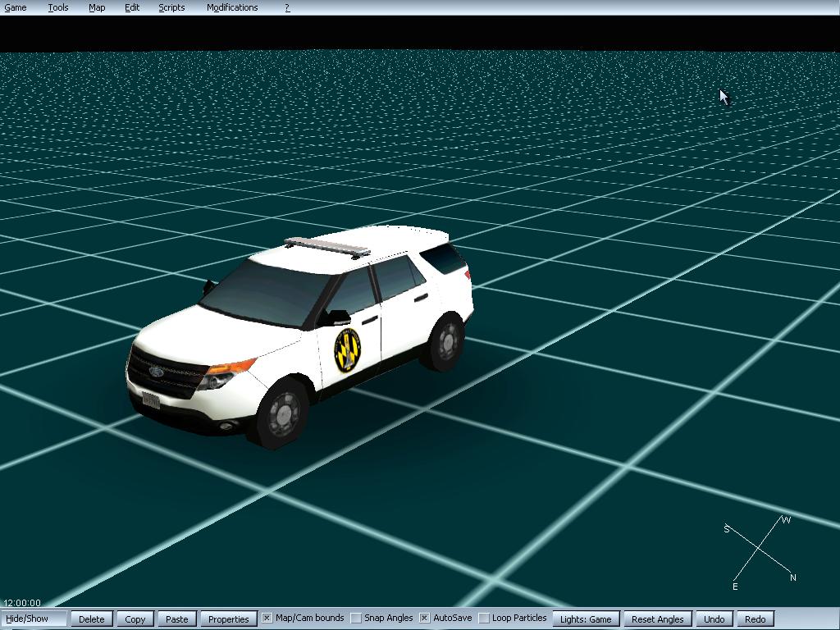Open the Game menu
Screen dimensions: 840x630
coord(16,7)
